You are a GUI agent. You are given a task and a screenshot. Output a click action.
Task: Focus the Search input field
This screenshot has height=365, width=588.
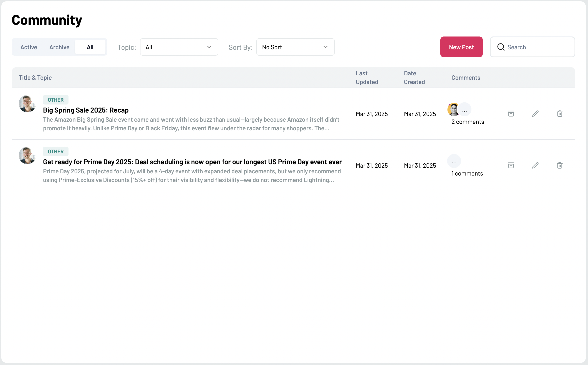[x=539, y=47]
